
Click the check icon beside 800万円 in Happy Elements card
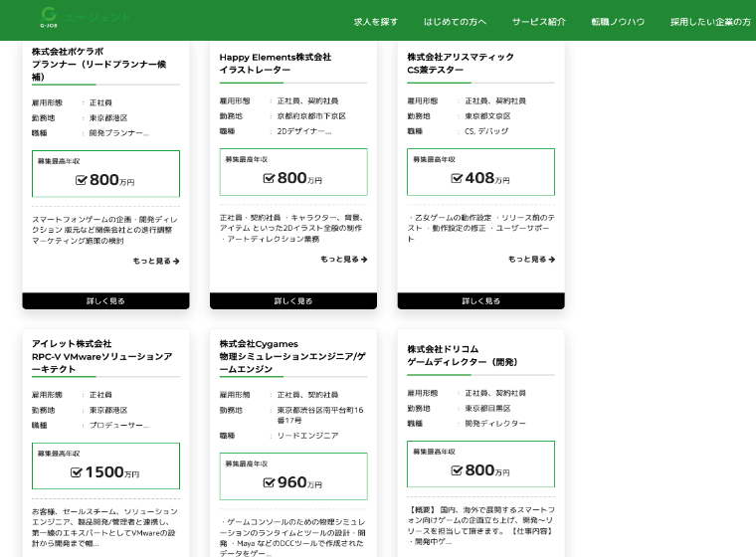(x=269, y=178)
